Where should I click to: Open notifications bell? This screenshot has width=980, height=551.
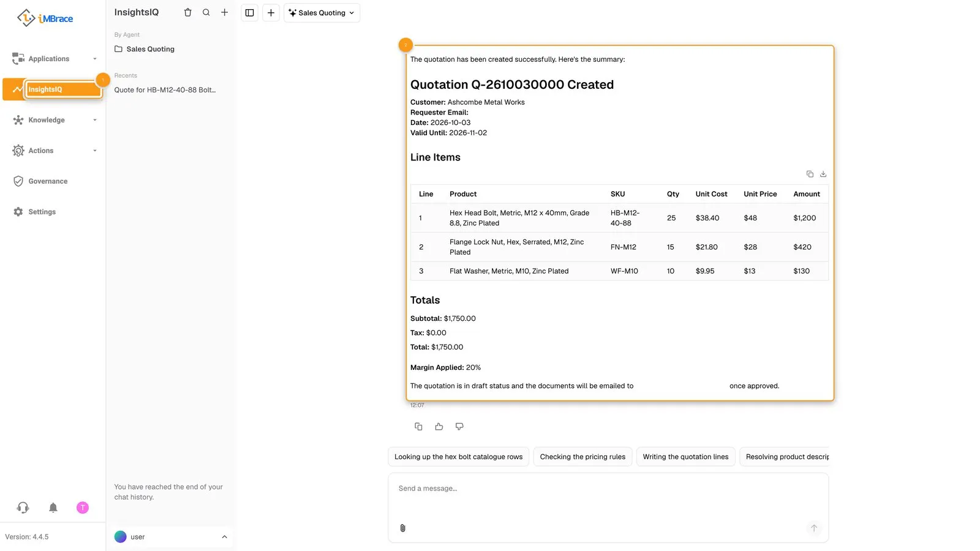[x=53, y=508]
